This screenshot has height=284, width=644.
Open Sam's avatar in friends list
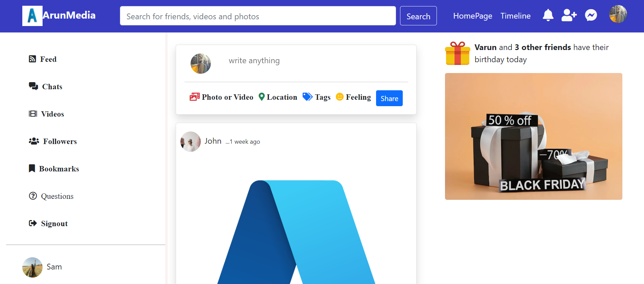pos(32,267)
